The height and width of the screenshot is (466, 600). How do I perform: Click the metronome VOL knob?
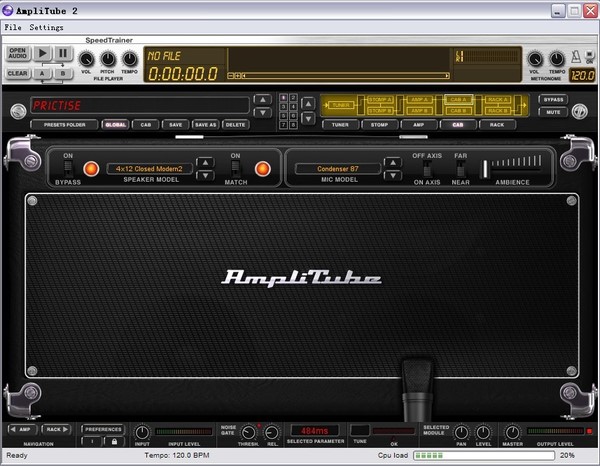(535, 59)
